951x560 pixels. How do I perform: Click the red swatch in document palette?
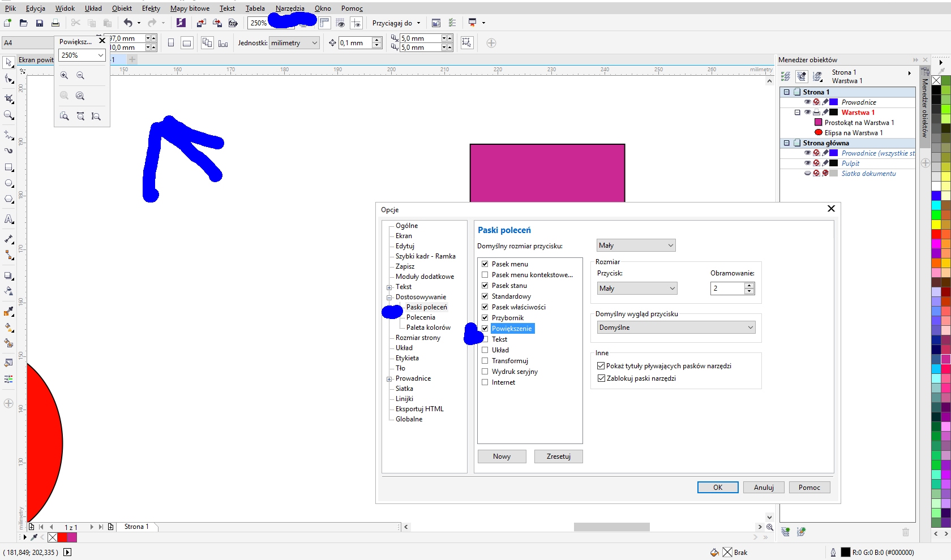tap(62, 537)
